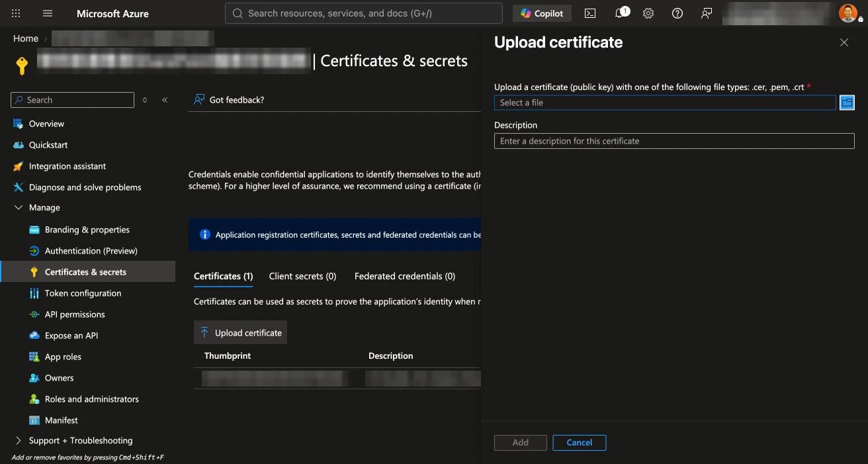
Task: Click the browse file folder icon
Action: point(847,103)
